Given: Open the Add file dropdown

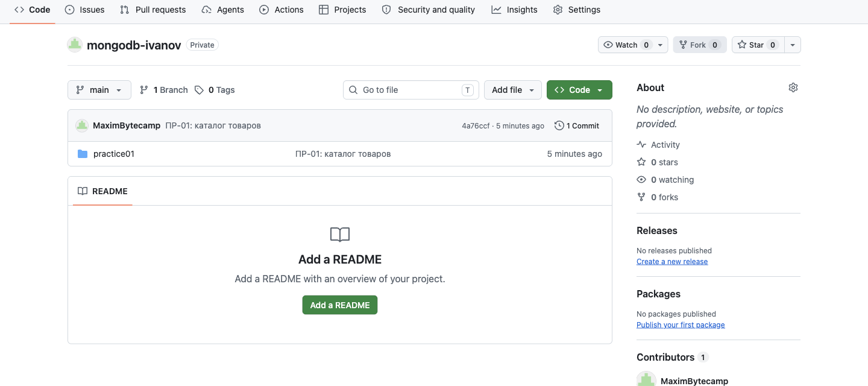Looking at the screenshot, I should [513, 90].
